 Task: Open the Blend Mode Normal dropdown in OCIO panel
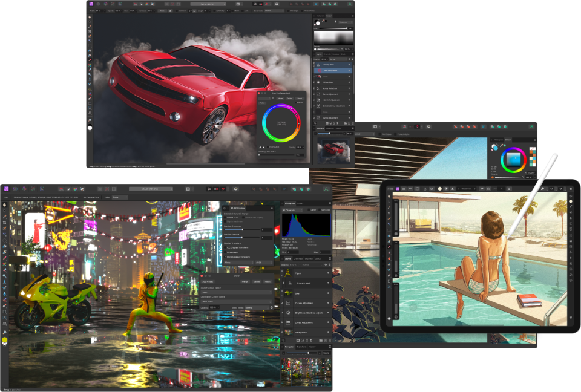pyautogui.click(x=257, y=307)
